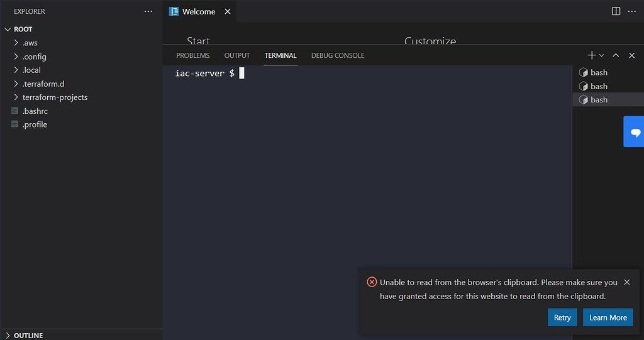
Task: Switch to the PROBLEMS panel tab
Action: (192, 55)
